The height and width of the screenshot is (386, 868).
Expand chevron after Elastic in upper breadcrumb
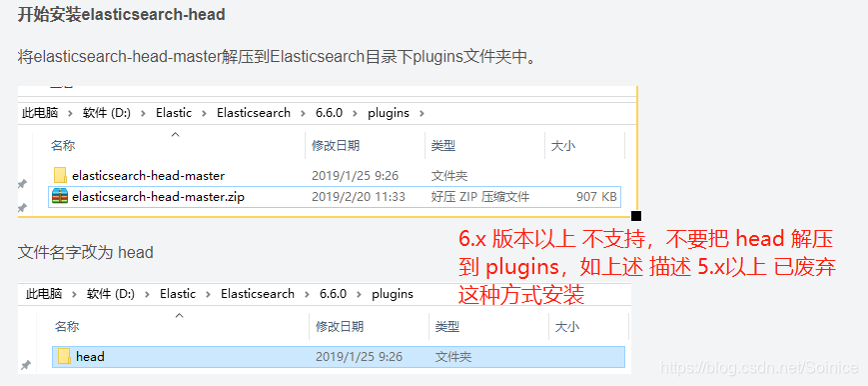[205, 113]
